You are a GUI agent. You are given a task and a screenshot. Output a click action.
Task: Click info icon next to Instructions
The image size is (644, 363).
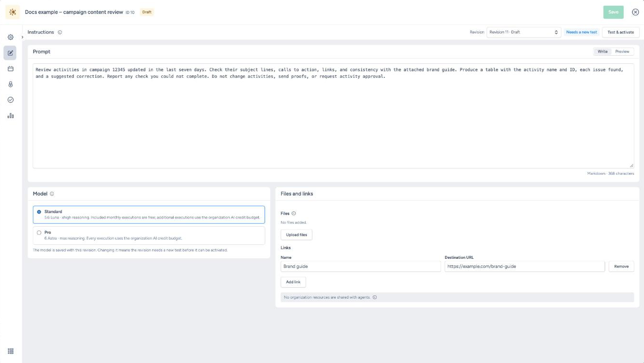click(60, 32)
